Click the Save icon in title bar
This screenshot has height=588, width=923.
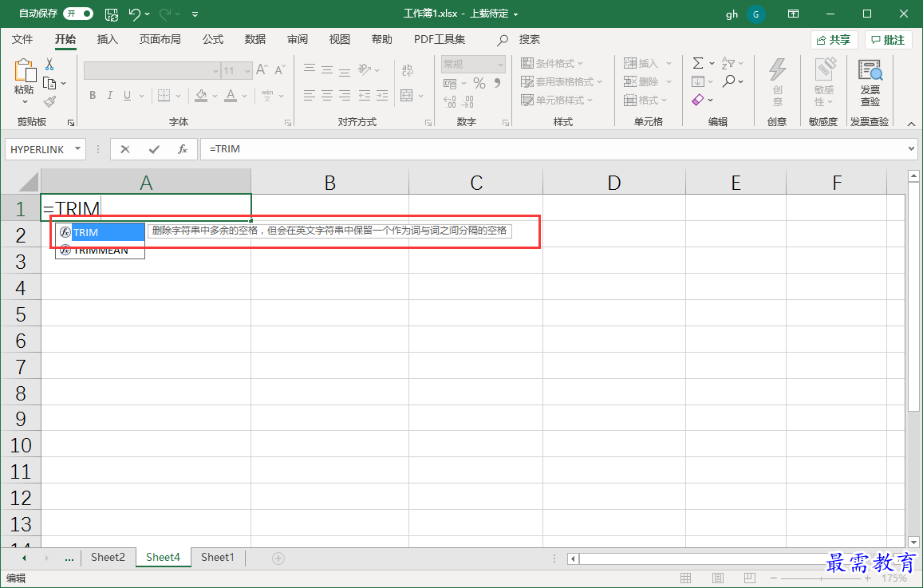point(111,14)
